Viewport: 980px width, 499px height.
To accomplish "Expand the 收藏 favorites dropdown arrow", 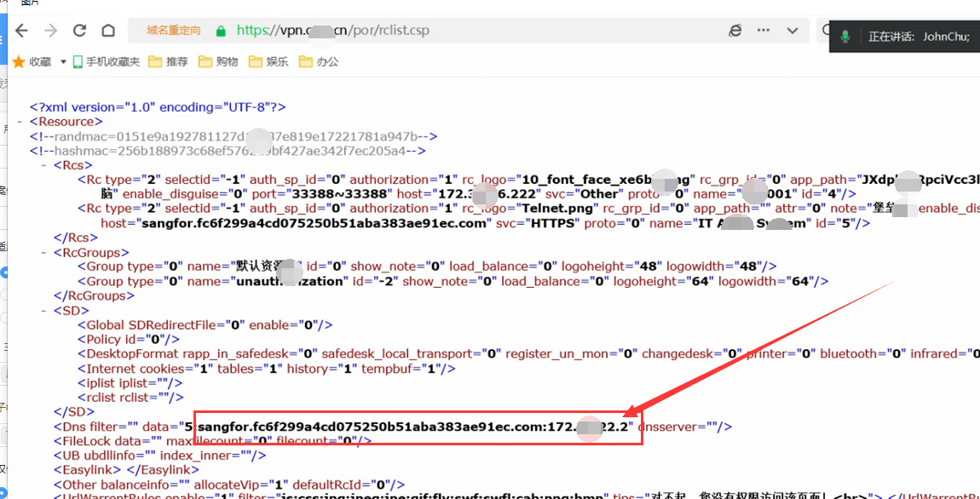I will [61, 62].
